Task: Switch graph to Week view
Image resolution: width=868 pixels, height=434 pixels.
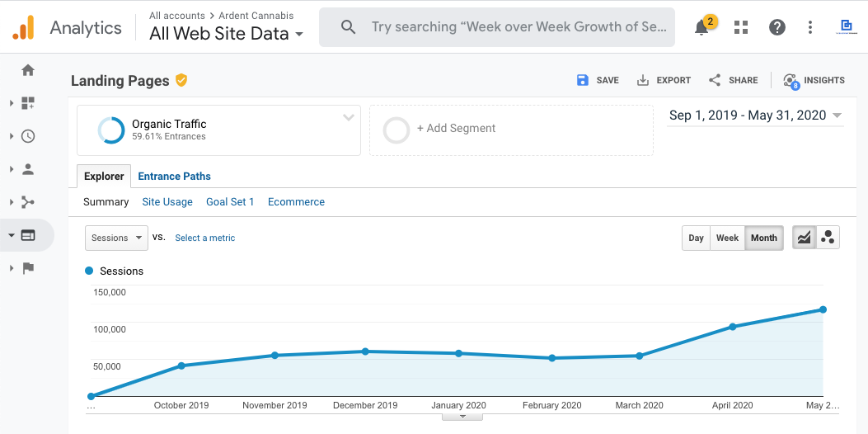Action: [x=727, y=238]
